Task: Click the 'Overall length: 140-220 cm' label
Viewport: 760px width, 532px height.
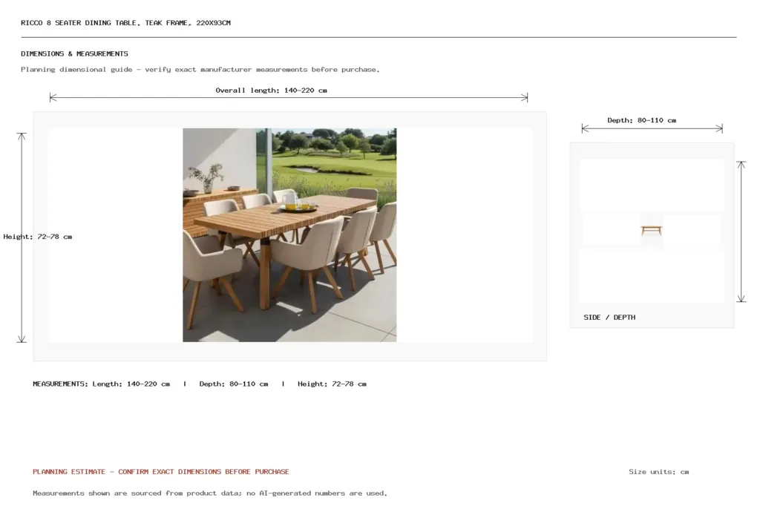Action: coord(271,90)
